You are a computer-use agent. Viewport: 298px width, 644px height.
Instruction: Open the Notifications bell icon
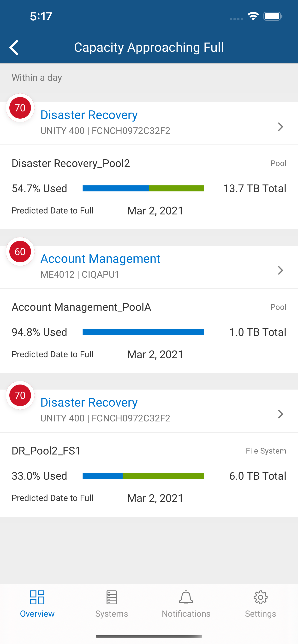pos(186,597)
